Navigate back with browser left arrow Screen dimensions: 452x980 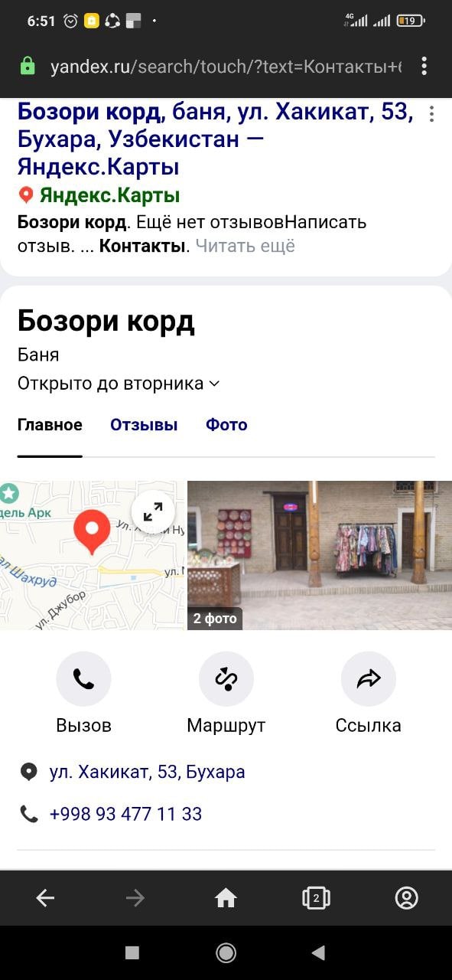click(x=45, y=898)
